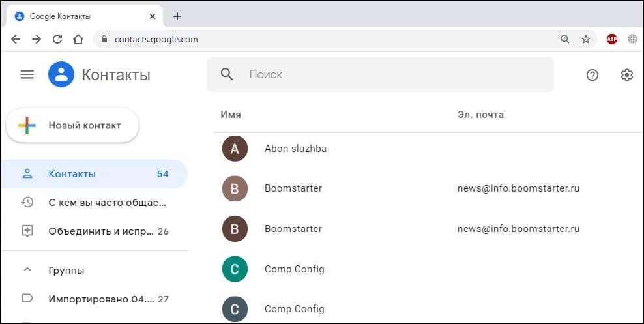This screenshot has height=324, width=644.
Task: Collapse the Группы section chevron
Action: [27, 270]
